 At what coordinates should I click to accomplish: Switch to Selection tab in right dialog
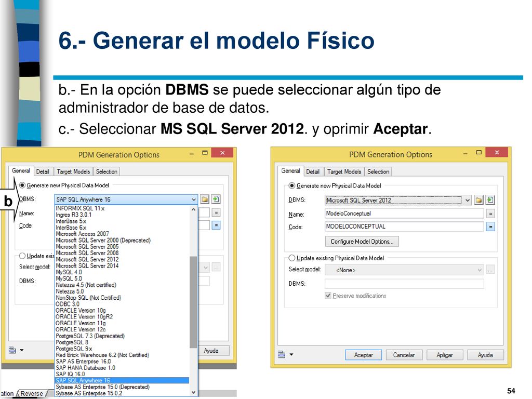point(378,171)
